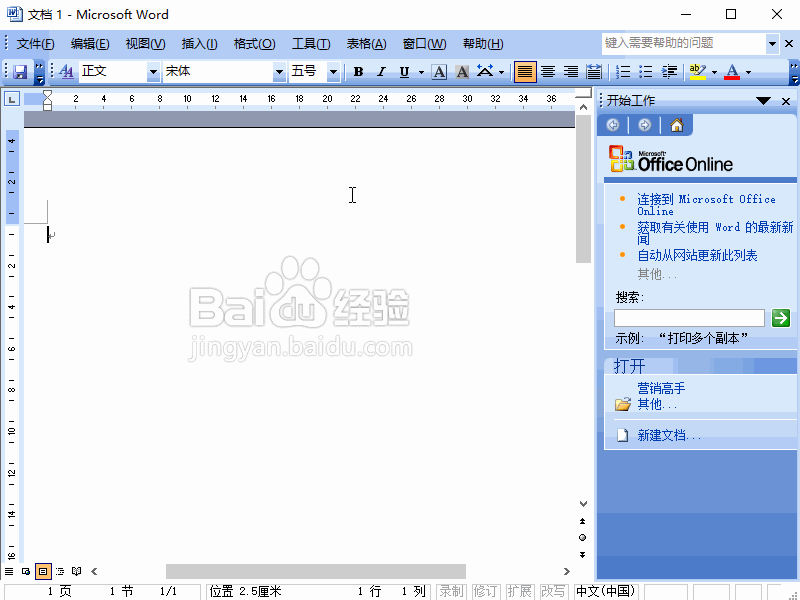Click the tab stop selector on ruler
The height and width of the screenshot is (600, 800).
coord(12,98)
